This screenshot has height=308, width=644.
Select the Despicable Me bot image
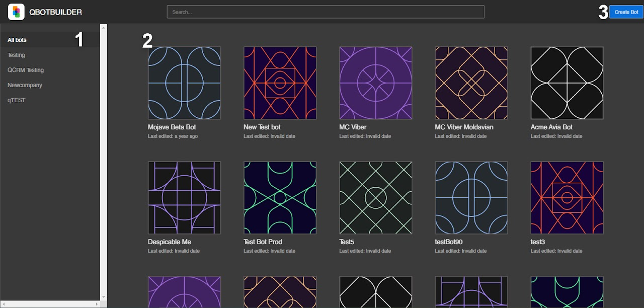184,198
